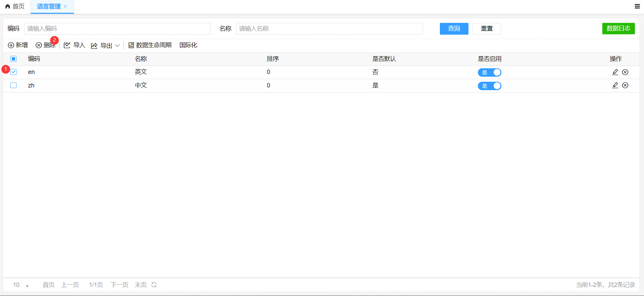Click the 导入 import icon
The height and width of the screenshot is (296, 644).
(x=67, y=45)
